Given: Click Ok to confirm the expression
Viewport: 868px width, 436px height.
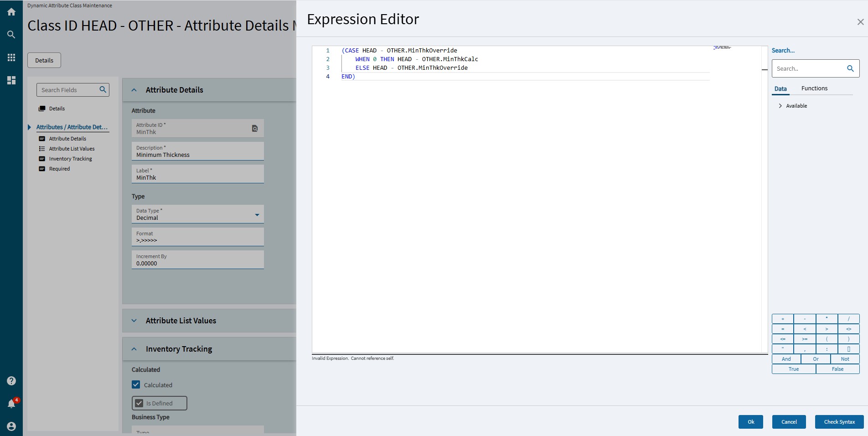Looking at the screenshot, I should click(x=751, y=422).
